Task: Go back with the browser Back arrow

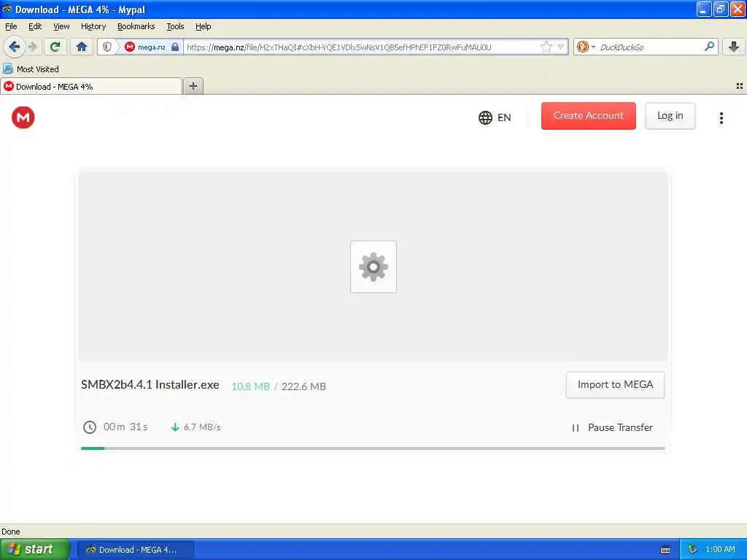Action: coord(15,47)
